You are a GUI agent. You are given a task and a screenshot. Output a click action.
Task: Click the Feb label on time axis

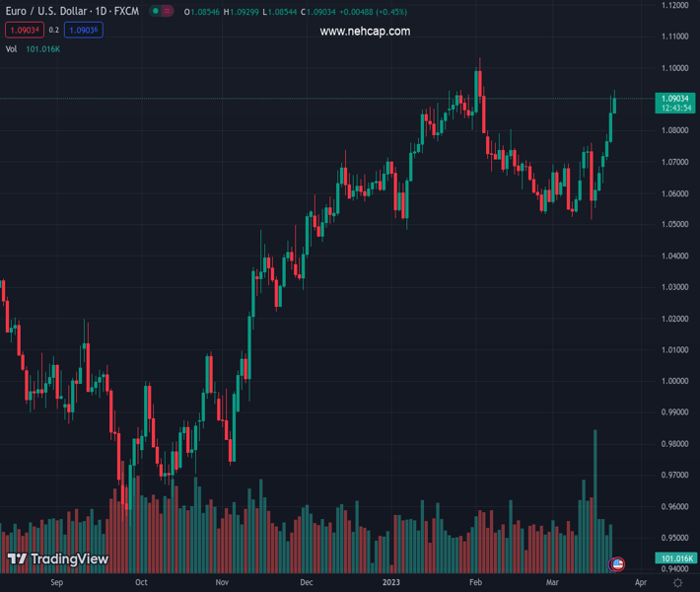coord(475,583)
